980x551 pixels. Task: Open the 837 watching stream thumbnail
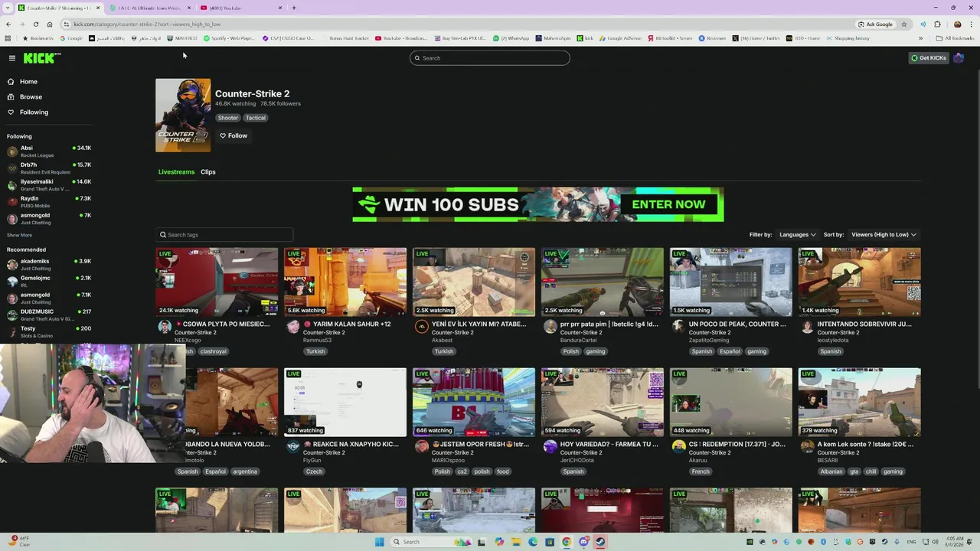tap(345, 402)
